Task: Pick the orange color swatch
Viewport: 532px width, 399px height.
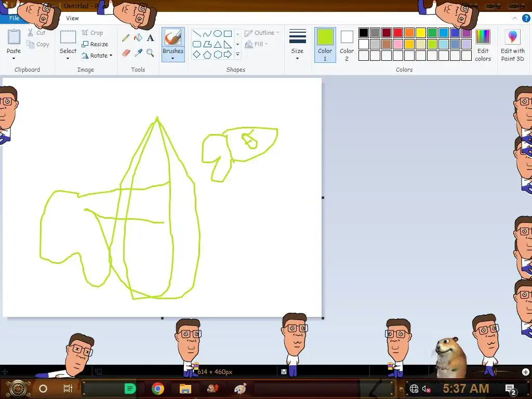Action: tap(409, 33)
